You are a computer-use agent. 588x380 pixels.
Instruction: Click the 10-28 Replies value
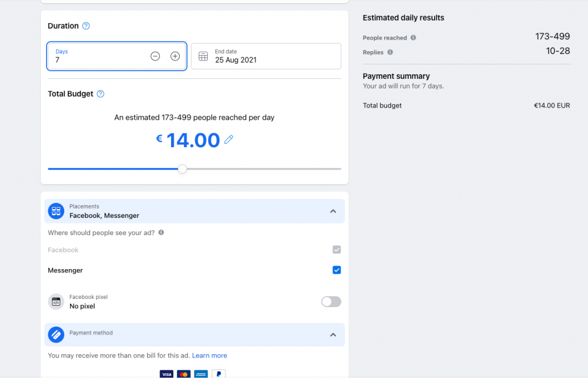[558, 51]
